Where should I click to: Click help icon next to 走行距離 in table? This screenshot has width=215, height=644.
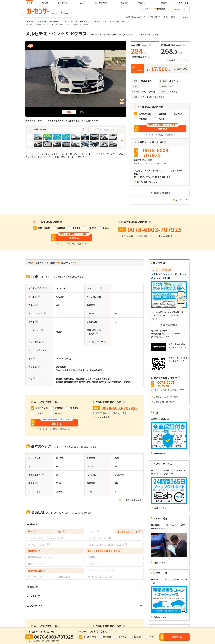38,296
